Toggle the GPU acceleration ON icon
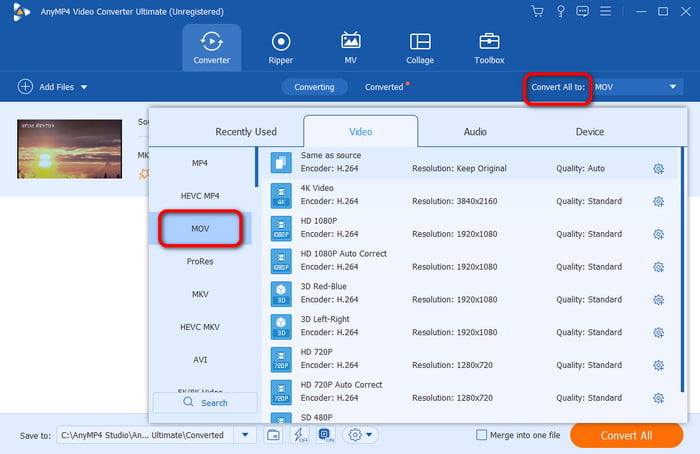This screenshot has width=700, height=454. click(325, 435)
